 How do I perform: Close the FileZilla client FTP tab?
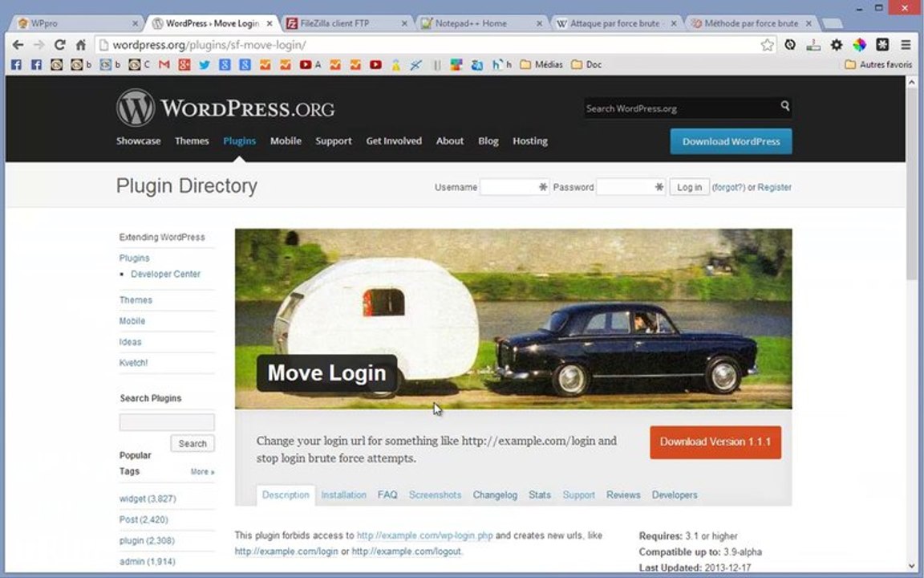(x=404, y=23)
